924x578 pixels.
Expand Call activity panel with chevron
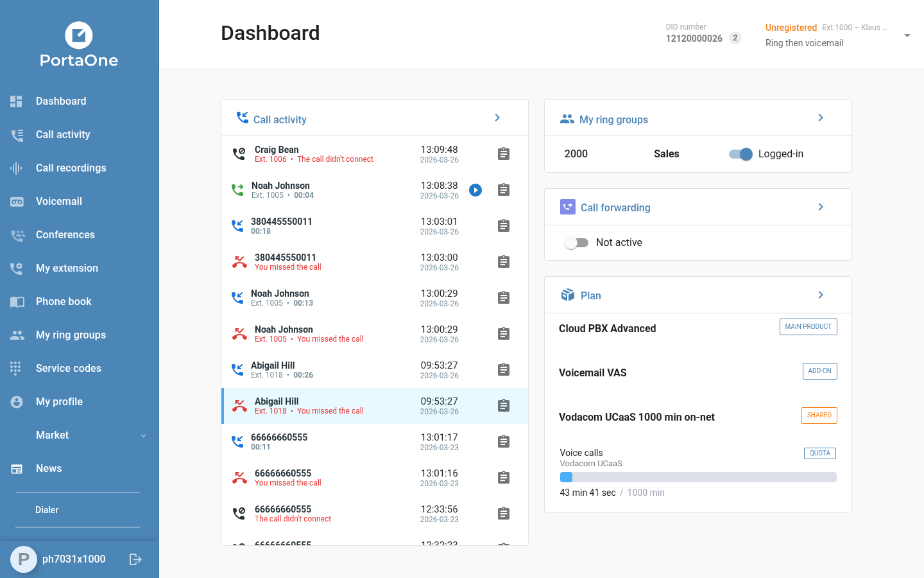(x=497, y=118)
